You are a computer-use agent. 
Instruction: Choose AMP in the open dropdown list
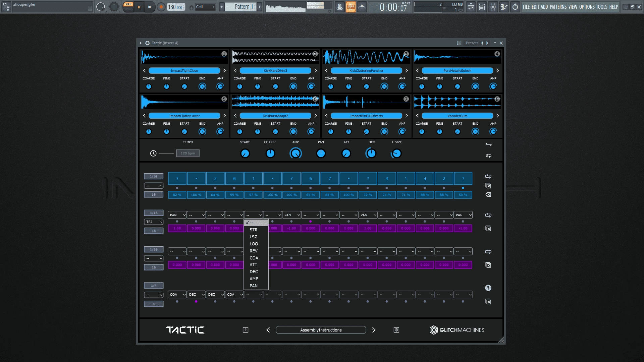point(256,279)
